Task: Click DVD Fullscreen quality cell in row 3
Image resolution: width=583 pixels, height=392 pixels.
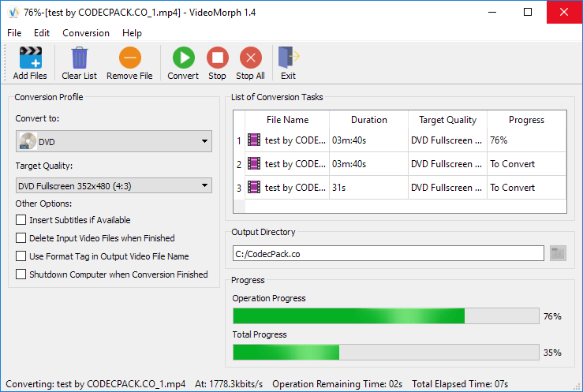Action: pos(447,188)
